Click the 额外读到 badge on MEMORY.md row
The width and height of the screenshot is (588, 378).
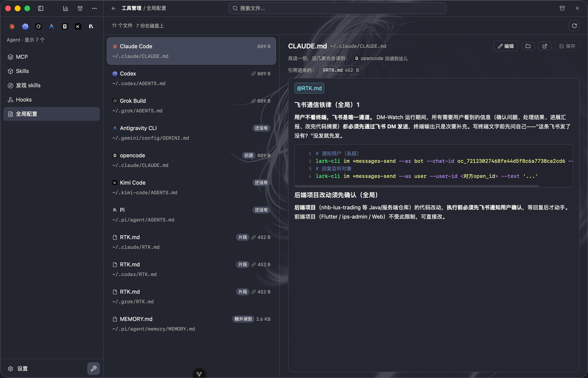[x=243, y=319]
